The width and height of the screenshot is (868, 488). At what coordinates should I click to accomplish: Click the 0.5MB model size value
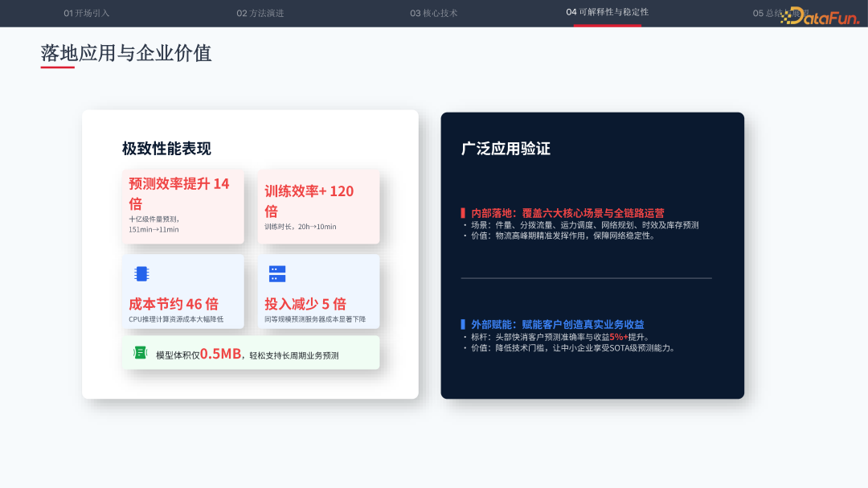point(220,354)
